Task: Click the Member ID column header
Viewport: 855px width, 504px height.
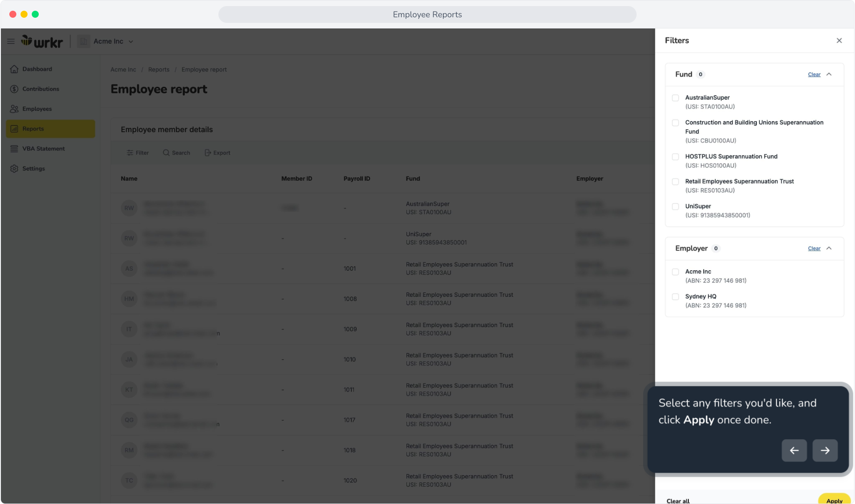Action: pyautogui.click(x=297, y=179)
